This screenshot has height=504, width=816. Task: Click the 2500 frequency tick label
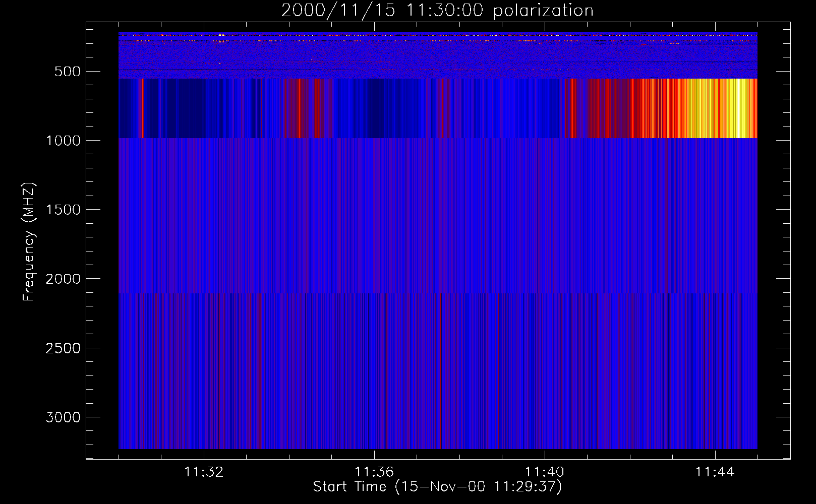click(64, 348)
